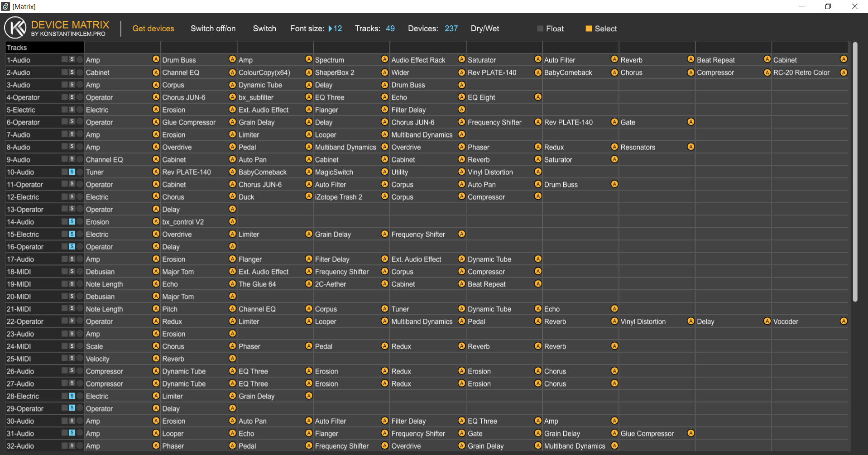Image resolution: width=868 pixels, height=455 pixels.
Task: Click the A icon beside RC-20 Retro Color
Action: pos(844,72)
